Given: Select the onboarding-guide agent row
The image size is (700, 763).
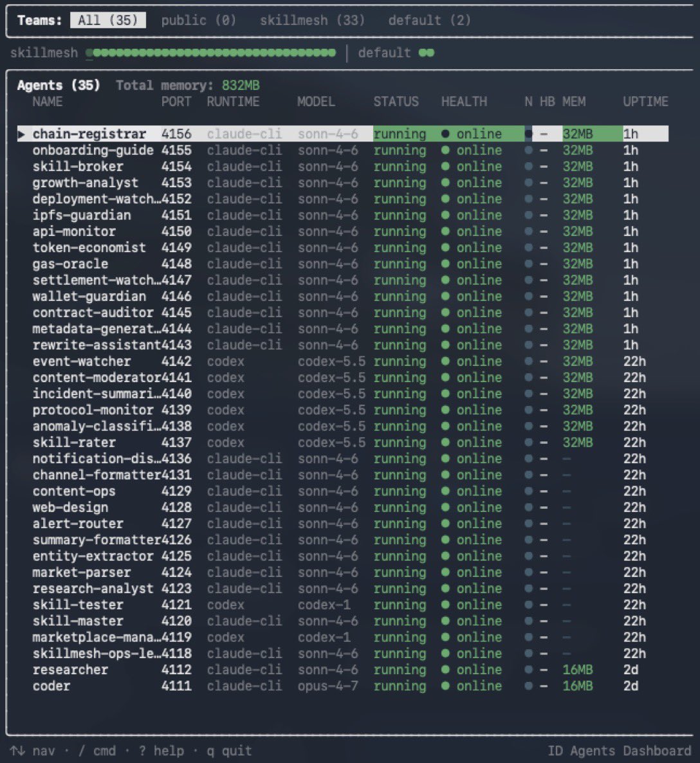Looking at the screenshot, I should [x=343, y=150].
